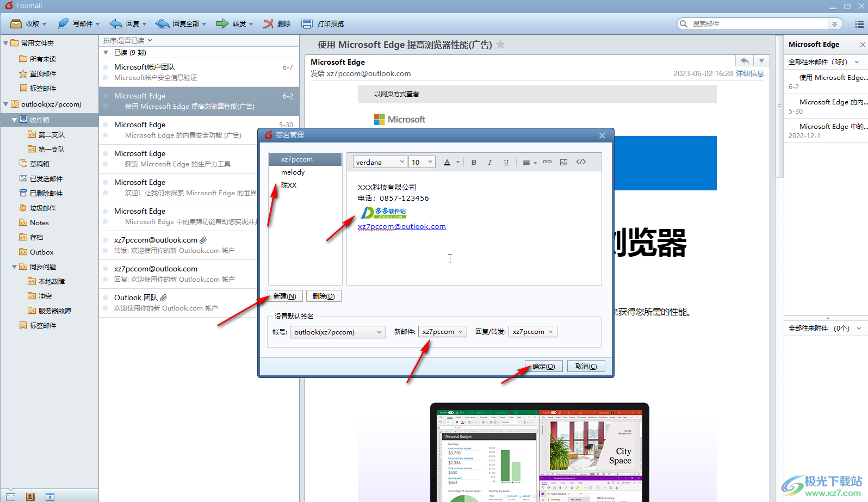Click the search magnifier icon
This screenshot has width=868, height=502.
tap(684, 24)
